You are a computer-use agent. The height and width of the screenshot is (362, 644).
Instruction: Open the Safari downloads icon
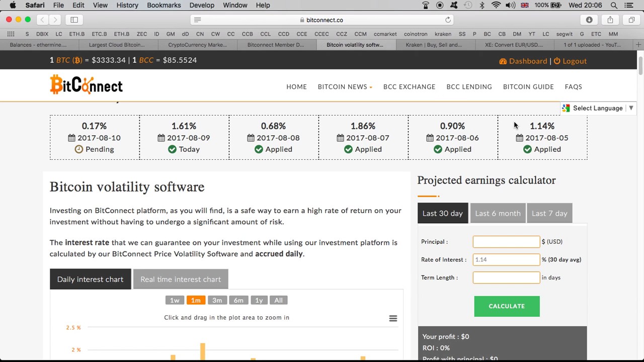[x=589, y=20]
